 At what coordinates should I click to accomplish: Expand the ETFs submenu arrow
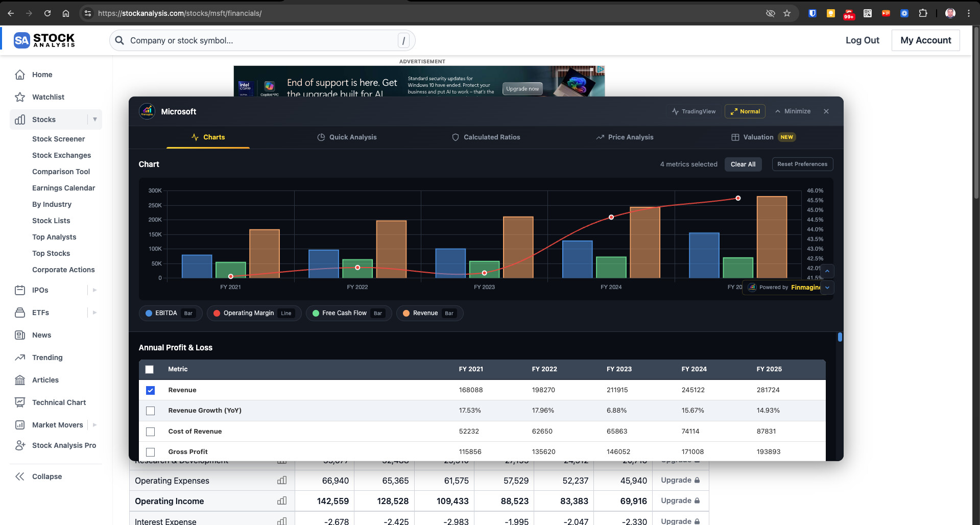pyautogui.click(x=94, y=313)
